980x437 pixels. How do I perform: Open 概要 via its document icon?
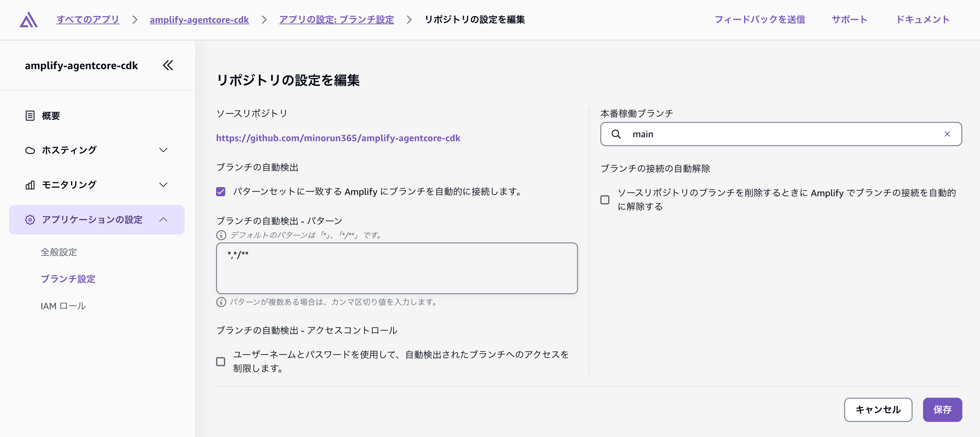click(x=30, y=115)
